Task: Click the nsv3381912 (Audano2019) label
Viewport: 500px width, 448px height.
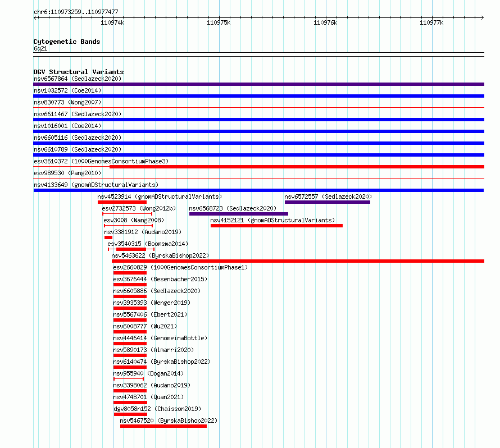Action: point(143,232)
